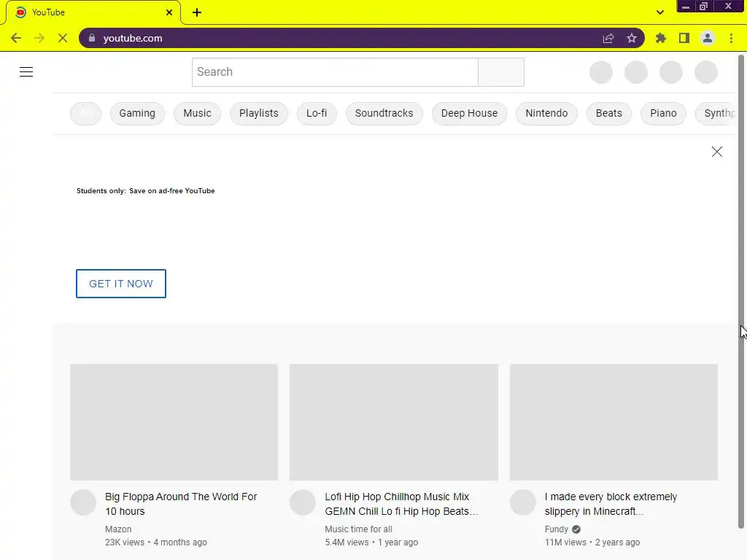Visit the Mazon channel link
The image size is (747, 560).
pos(118,529)
